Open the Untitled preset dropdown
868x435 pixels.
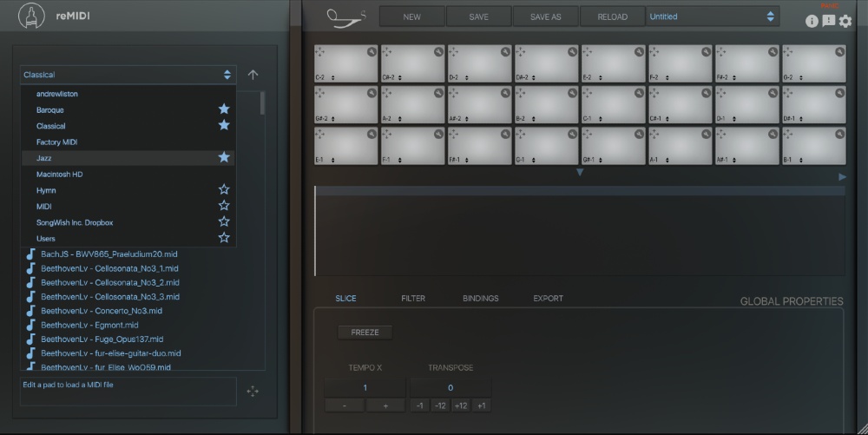(x=712, y=16)
